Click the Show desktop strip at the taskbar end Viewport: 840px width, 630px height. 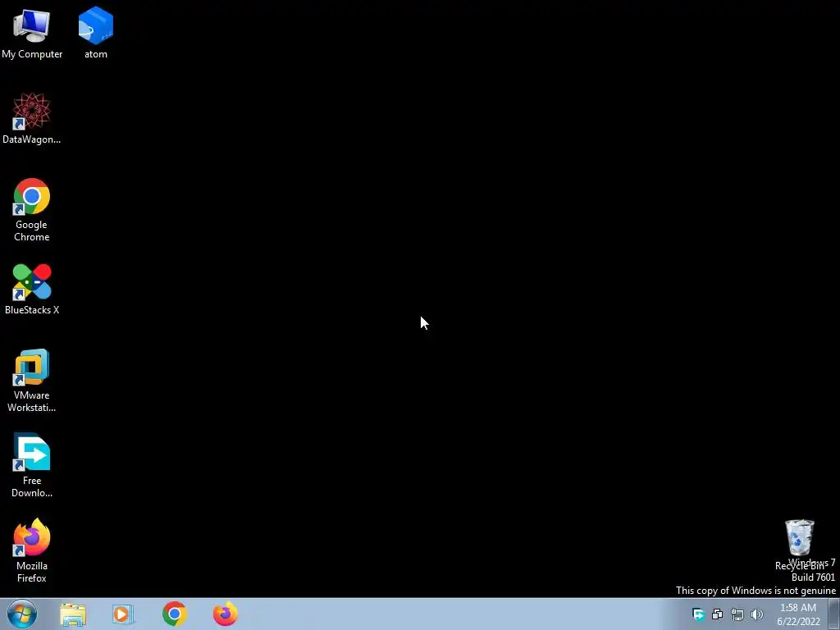coord(834,614)
